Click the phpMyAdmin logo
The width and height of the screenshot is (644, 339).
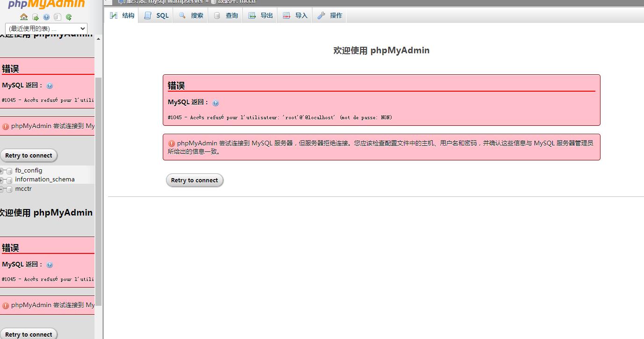[x=46, y=5]
